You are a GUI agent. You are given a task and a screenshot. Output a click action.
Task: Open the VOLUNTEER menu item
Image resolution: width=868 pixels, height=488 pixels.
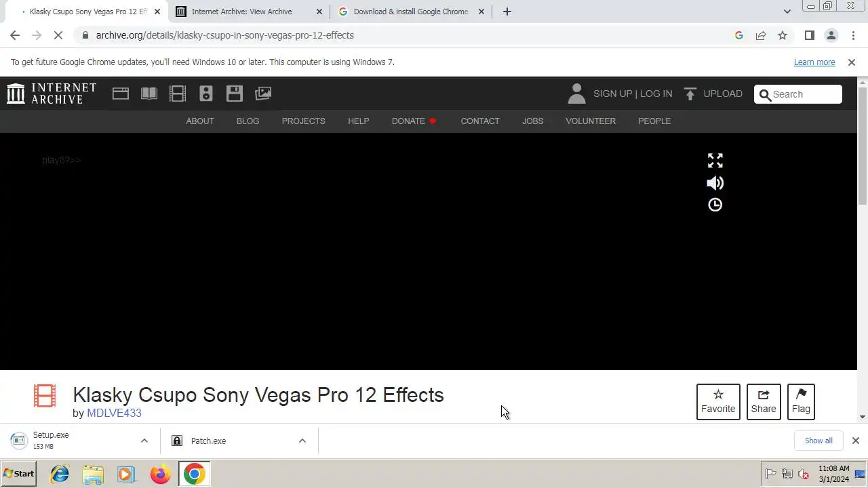click(591, 121)
